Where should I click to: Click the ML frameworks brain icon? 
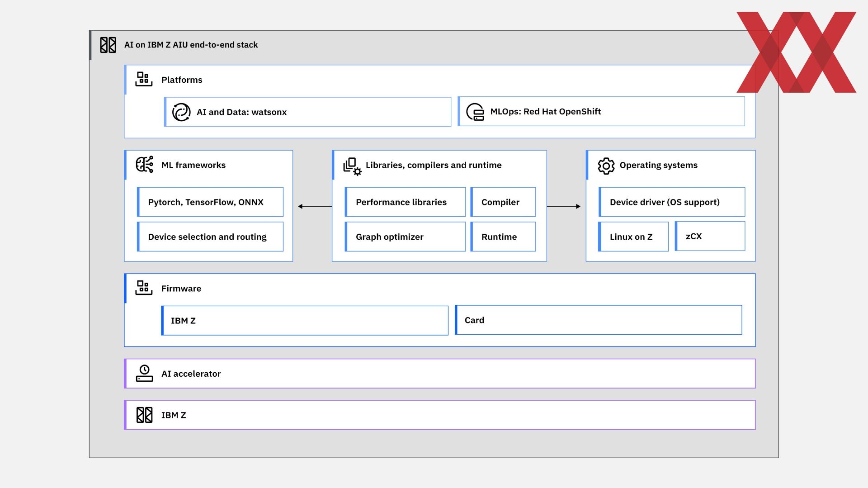click(x=144, y=165)
